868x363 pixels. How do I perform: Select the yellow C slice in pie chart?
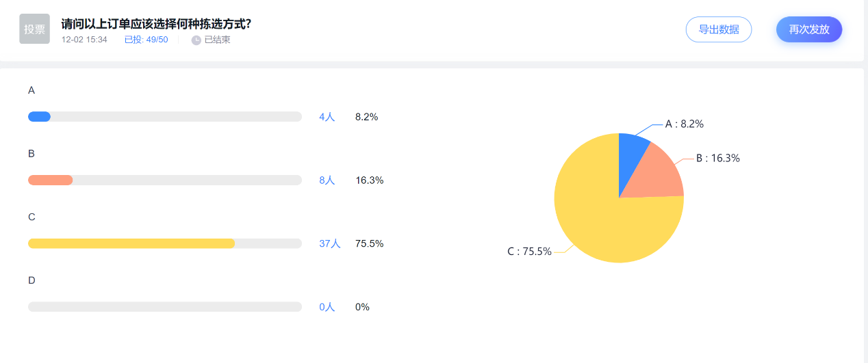point(602,219)
